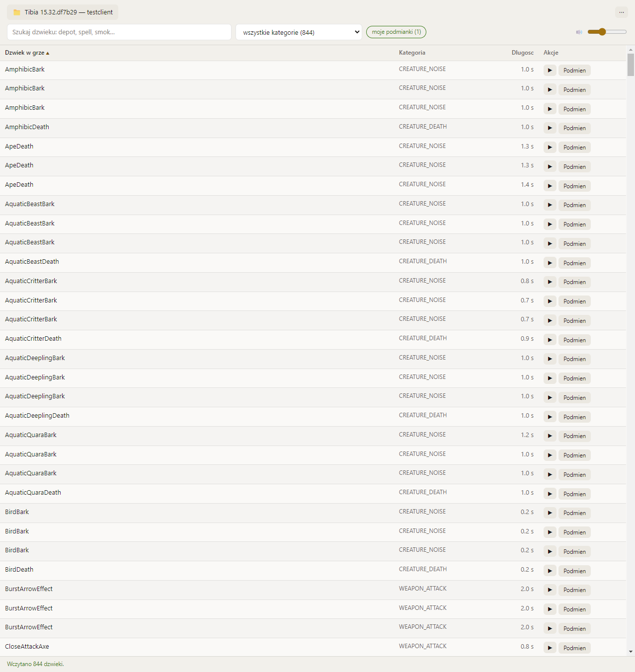Click the scrollbar up arrow
This screenshot has width=635, height=672.
(x=631, y=50)
